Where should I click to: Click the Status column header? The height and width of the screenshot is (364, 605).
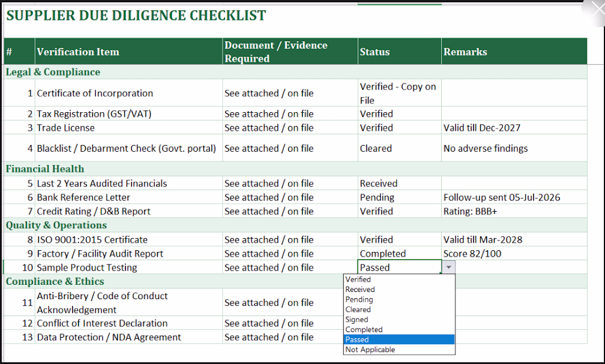point(400,51)
